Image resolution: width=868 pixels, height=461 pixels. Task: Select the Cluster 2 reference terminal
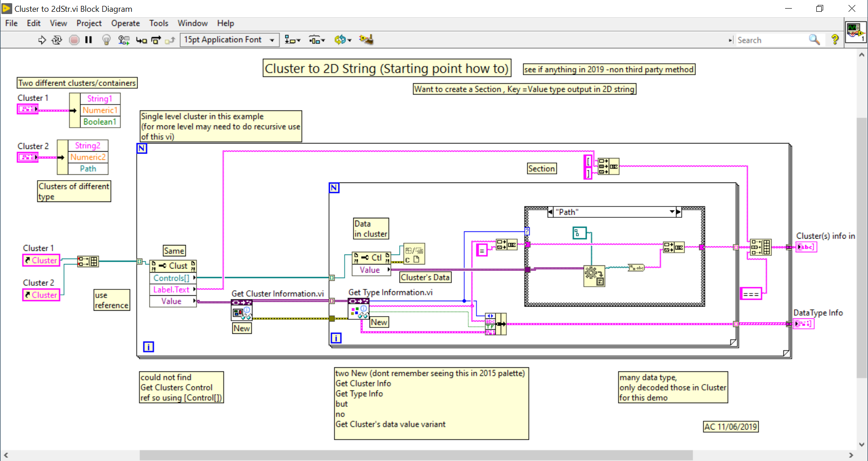(41, 295)
